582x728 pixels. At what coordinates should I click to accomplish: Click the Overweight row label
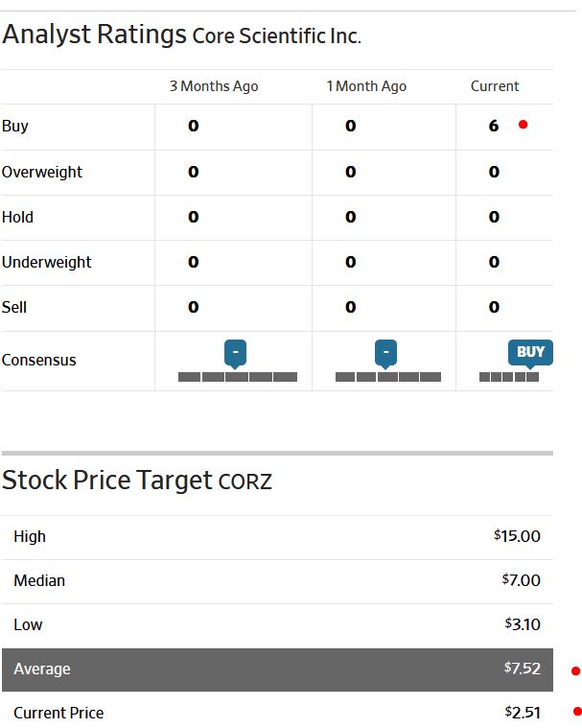(42, 172)
